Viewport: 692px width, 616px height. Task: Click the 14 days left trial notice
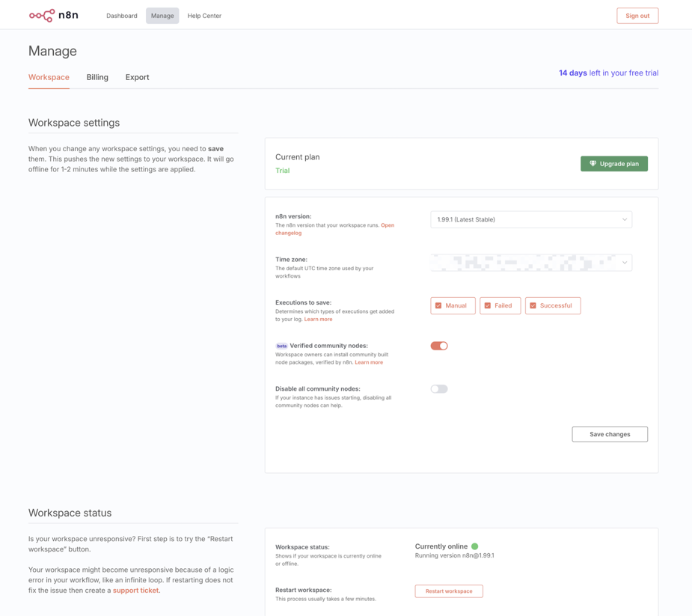pyautogui.click(x=609, y=73)
